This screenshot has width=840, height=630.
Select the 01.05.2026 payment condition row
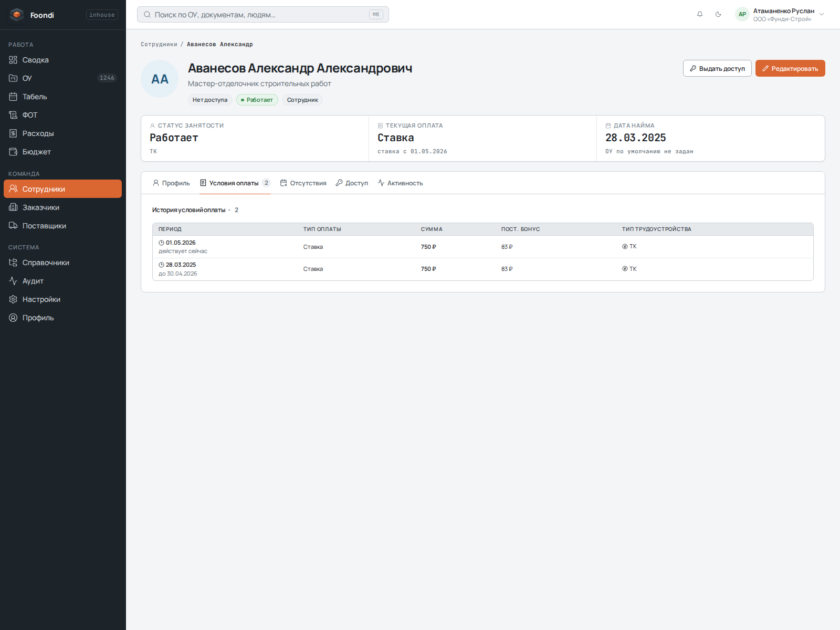click(482, 247)
